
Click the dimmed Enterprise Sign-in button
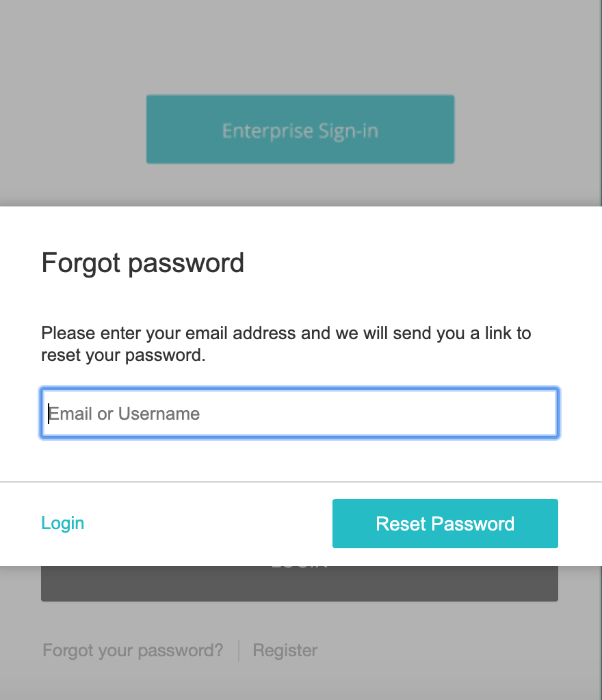point(300,129)
